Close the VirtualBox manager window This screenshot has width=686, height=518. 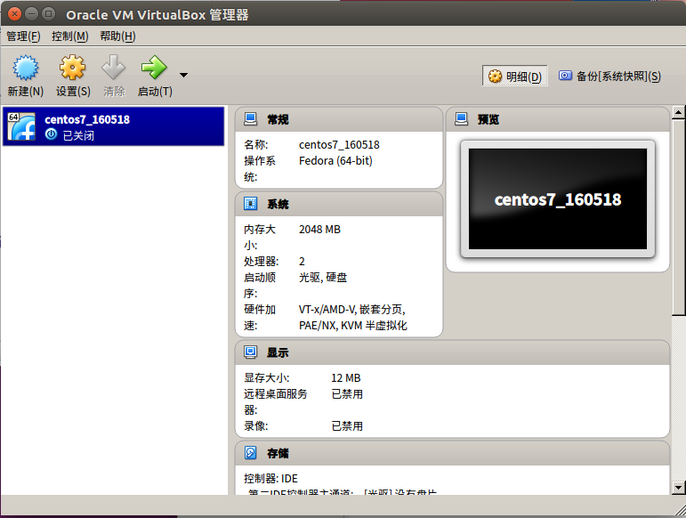point(14,14)
